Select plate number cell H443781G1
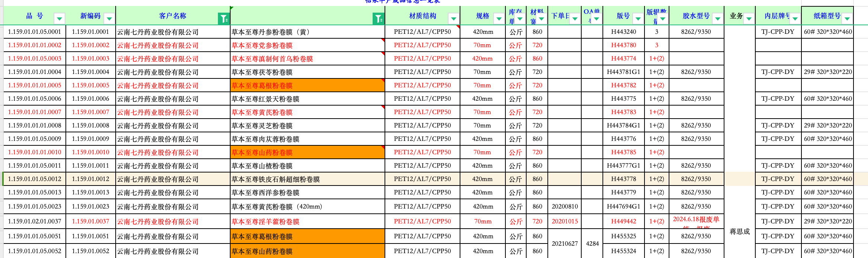Screen dimensions: 868x258 pyautogui.click(x=624, y=72)
